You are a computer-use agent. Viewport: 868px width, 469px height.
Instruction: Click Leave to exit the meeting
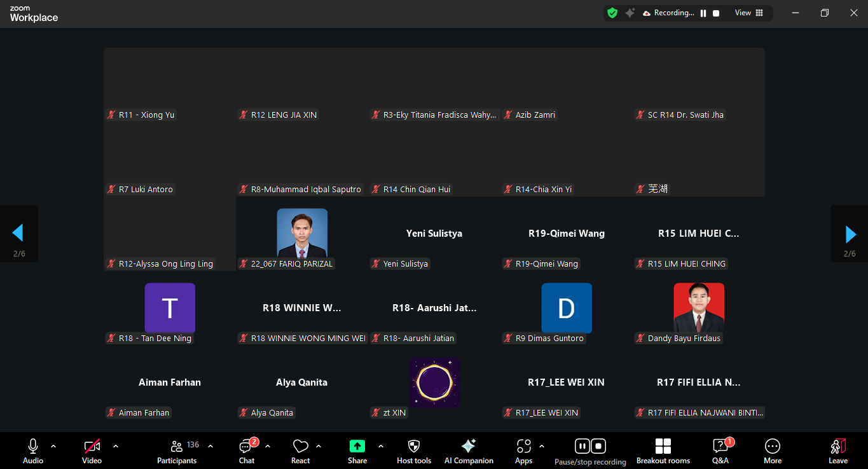(x=837, y=451)
